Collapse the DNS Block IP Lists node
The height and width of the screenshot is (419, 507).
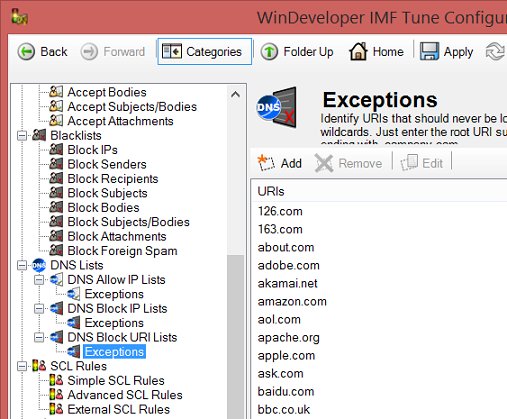coord(39,309)
